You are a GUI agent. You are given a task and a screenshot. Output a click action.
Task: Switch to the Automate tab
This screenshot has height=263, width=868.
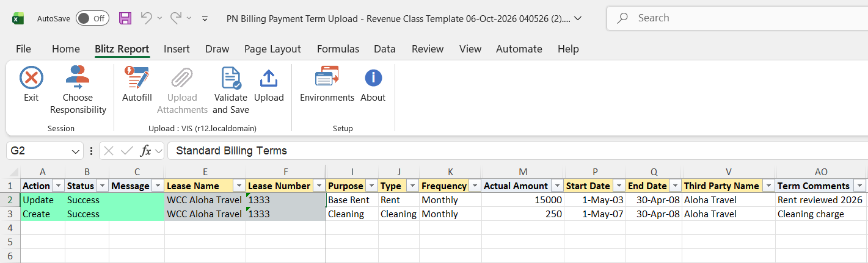click(519, 49)
